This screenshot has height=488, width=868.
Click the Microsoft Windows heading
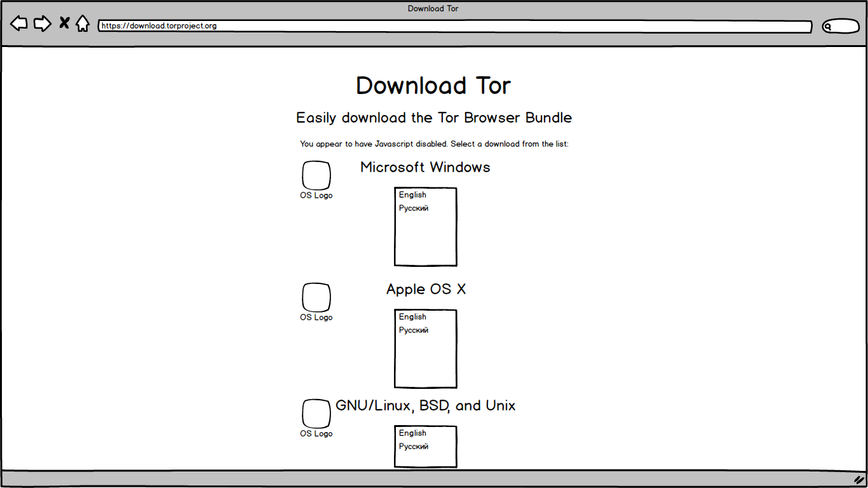425,167
